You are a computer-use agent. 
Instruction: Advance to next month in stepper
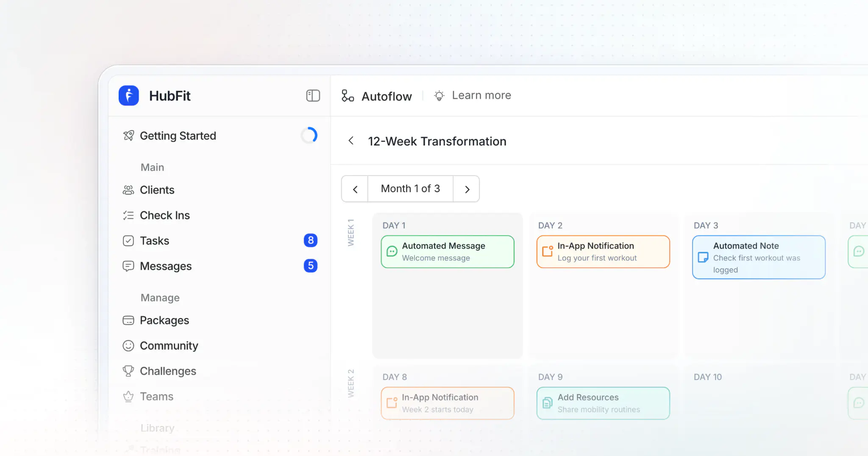pyautogui.click(x=467, y=189)
